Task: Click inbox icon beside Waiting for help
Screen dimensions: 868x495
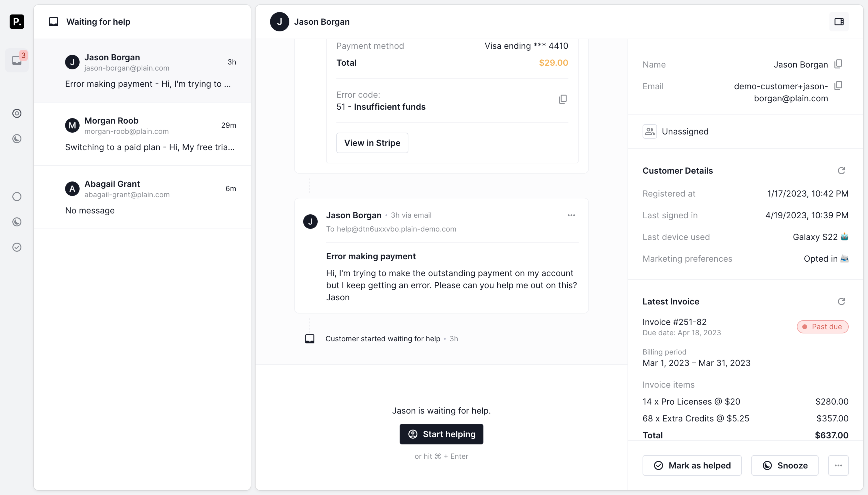Action: tap(54, 22)
